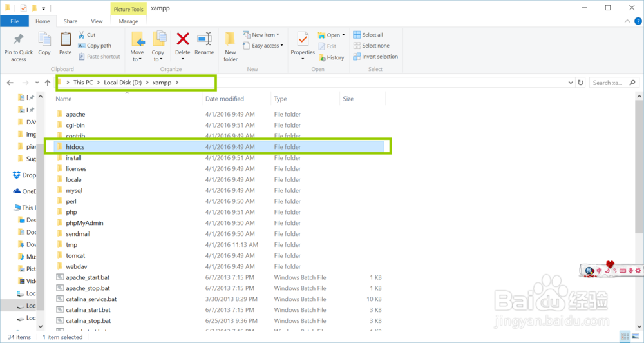
Task: Go back with the Back arrow
Action: [10, 83]
